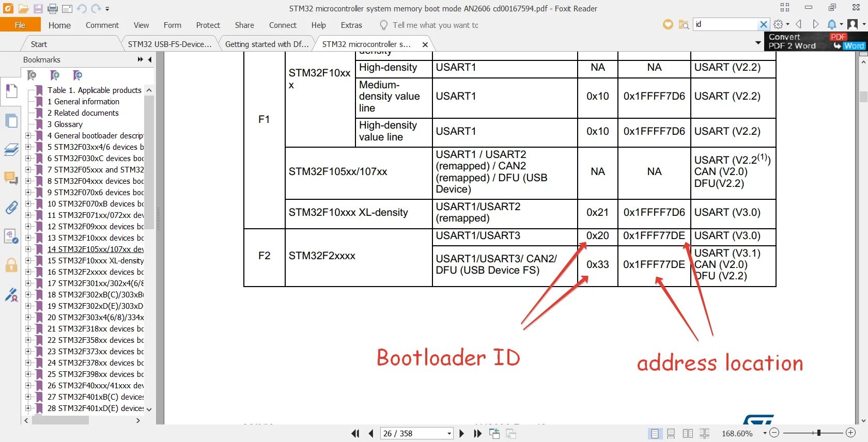Open a file with the folder icon
The image size is (868, 442).
(x=23, y=9)
